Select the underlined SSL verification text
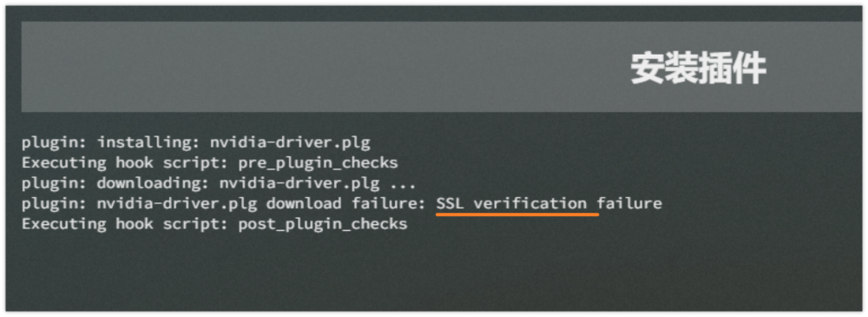Screen dimensions: 868x317 (511, 203)
